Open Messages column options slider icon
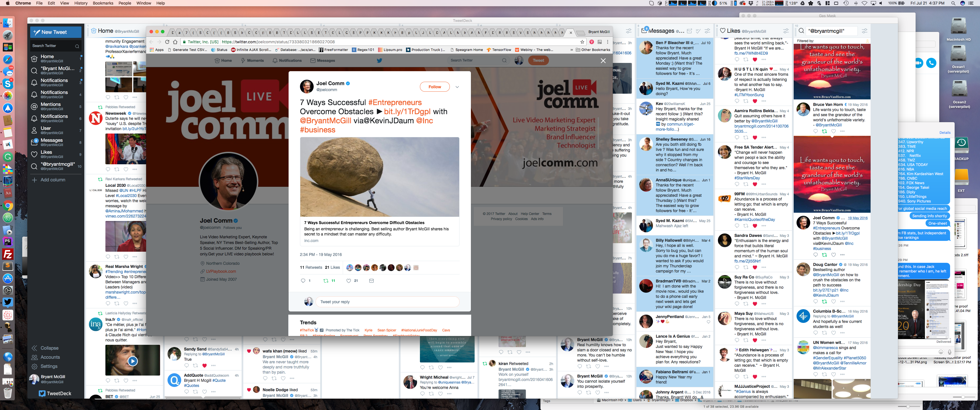 [707, 31]
